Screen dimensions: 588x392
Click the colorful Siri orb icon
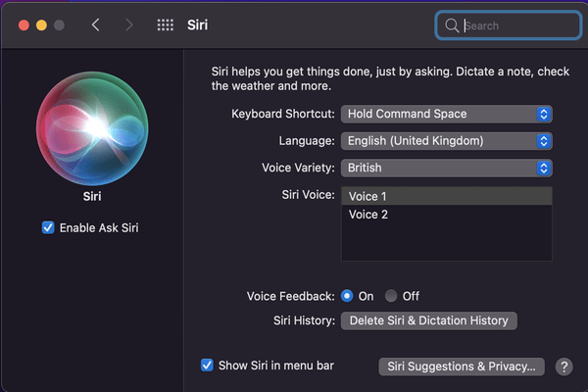[92, 128]
